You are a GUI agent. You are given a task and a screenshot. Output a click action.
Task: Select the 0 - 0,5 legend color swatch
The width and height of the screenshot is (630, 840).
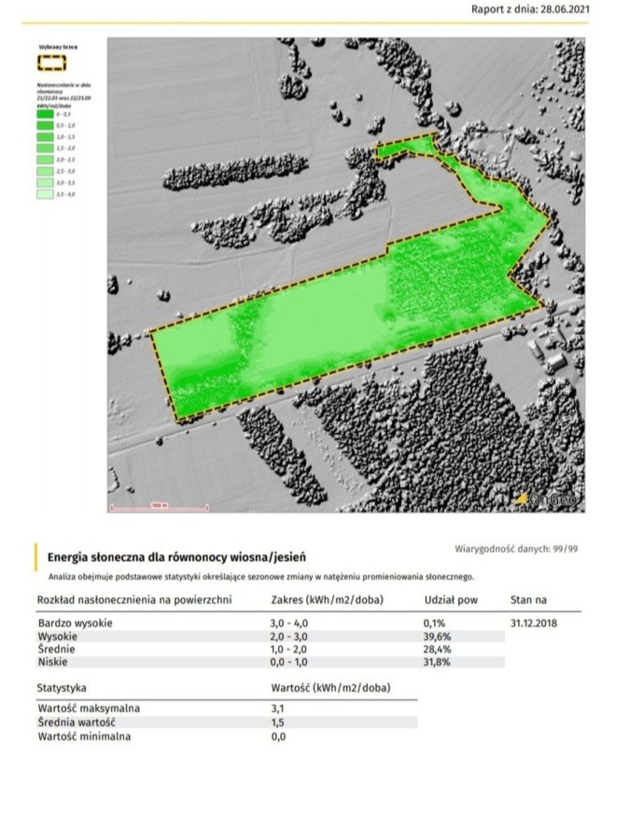pos(45,114)
